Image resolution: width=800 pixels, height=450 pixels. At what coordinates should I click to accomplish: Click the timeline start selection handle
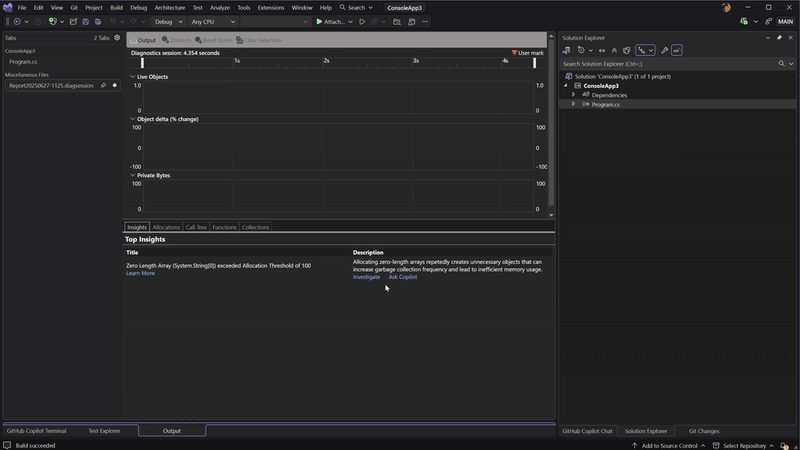pyautogui.click(x=142, y=62)
